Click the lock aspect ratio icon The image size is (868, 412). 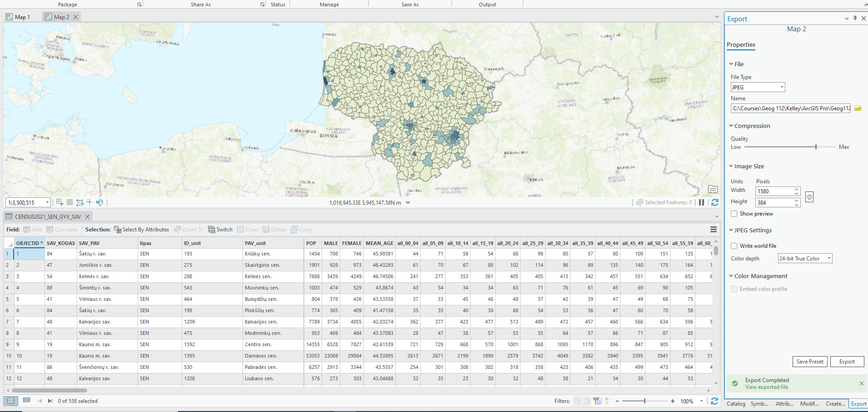coord(809,197)
